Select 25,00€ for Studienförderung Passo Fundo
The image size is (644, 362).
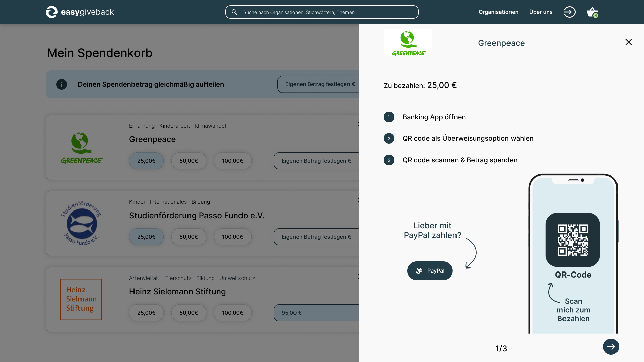point(146,237)
